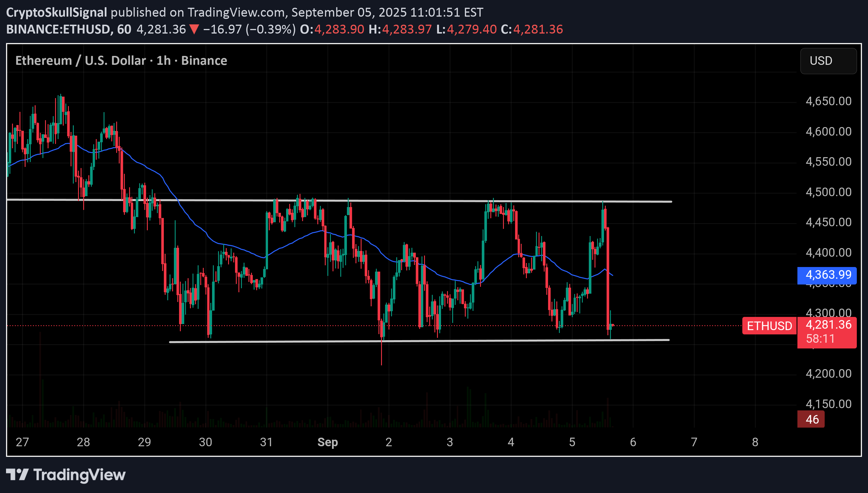868x493 pixels.
Task: Click the date label 2 on time axis
Action: coord(389,442)
